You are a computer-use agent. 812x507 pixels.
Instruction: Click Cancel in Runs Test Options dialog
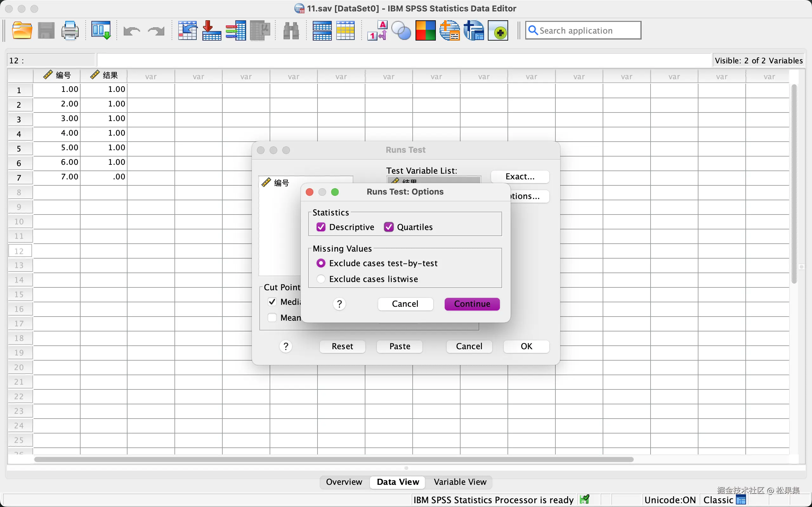[405, 304]
